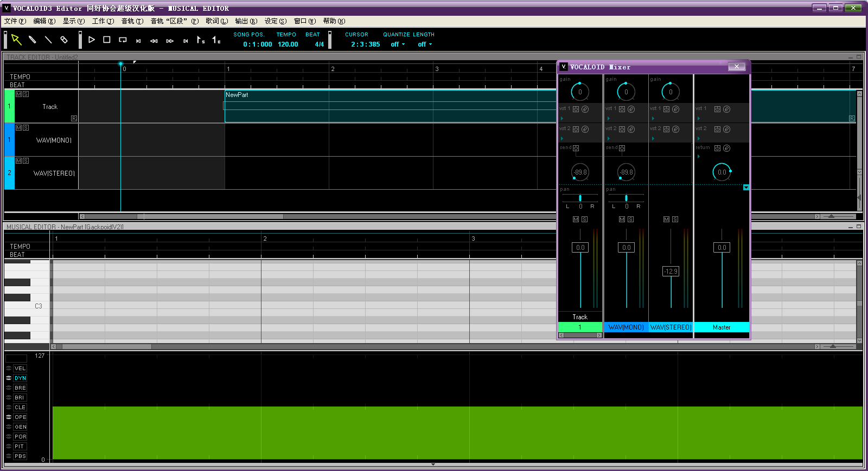Screen dimensions: 868x471
Task: Select the CLE control parameter
Action: pos(20,408)
